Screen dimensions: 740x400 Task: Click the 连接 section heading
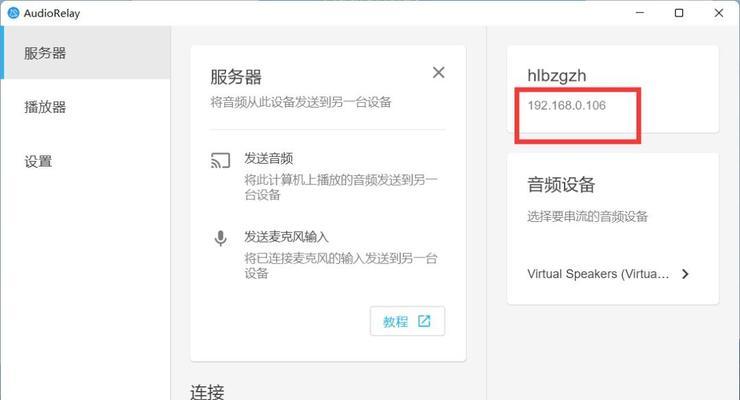(x=207, y=392)
